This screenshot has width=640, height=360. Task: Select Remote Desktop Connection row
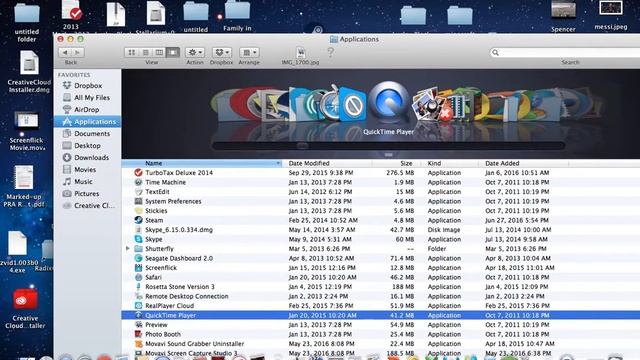pos(380,296)
